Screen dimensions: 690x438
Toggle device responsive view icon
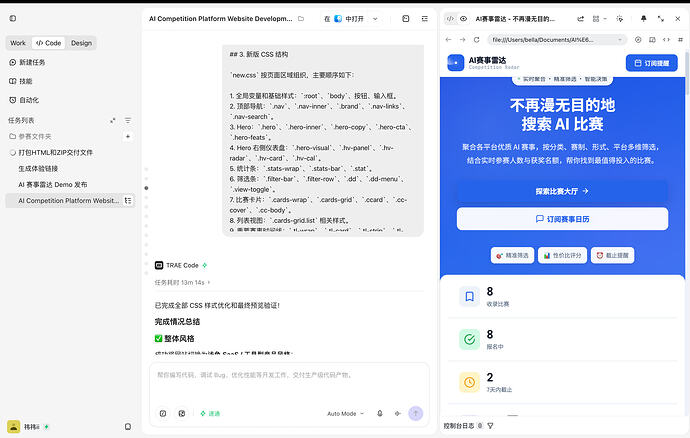tap(652, 40)
